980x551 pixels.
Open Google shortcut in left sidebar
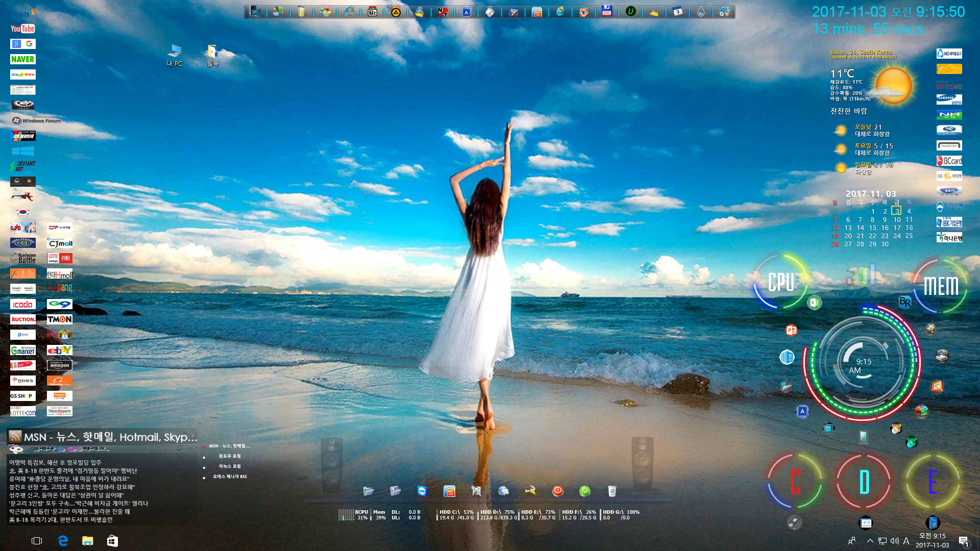click(x=23, y=44)
